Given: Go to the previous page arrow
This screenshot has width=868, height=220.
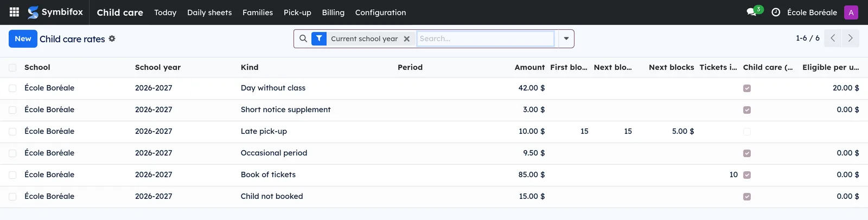Looking at the screenshot, I should coord(833,38).
